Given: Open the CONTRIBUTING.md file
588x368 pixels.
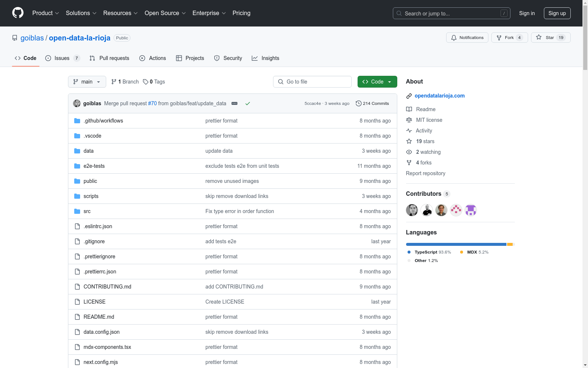Looking at the screenshot, I should 107,287.
